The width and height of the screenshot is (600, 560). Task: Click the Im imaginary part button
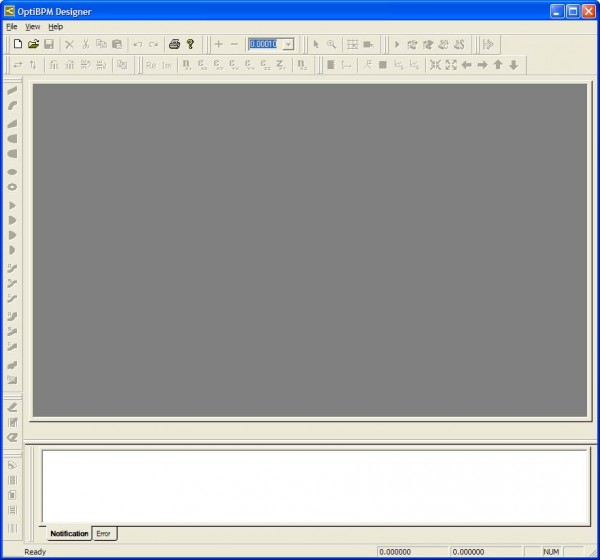point(166,65)
